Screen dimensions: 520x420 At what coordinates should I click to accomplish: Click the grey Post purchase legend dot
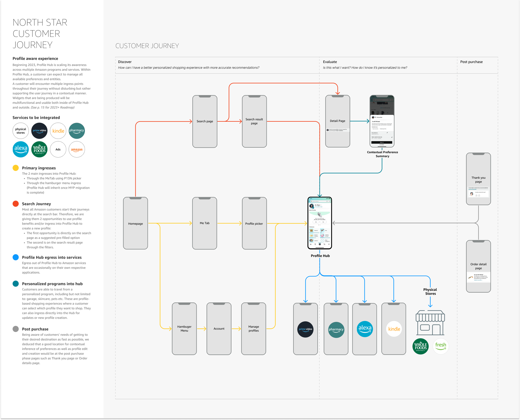coord(16,329)
